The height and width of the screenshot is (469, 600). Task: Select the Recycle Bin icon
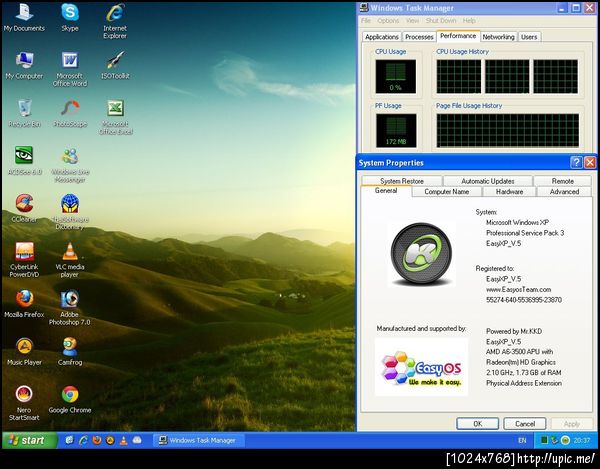(x=24, y=113)
